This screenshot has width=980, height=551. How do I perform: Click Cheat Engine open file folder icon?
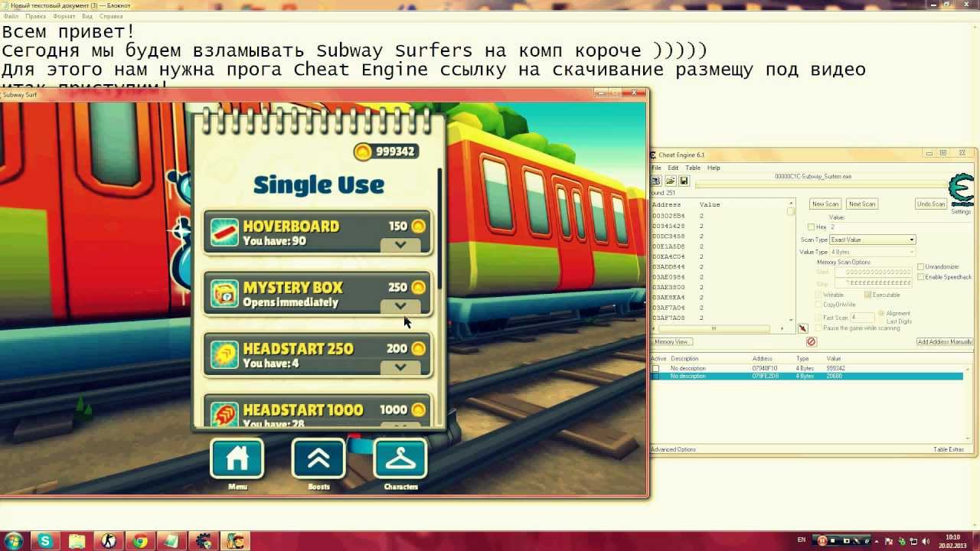tap(670, 181)
